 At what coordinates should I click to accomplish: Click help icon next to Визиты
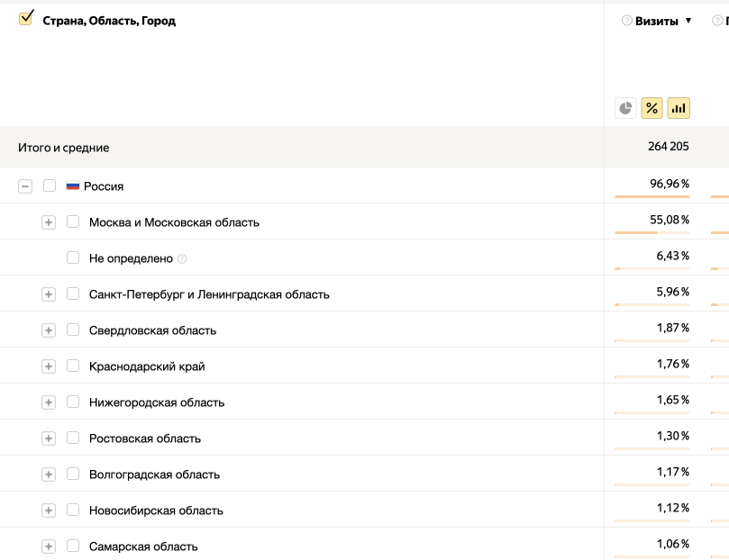click(x=627, y=21)
